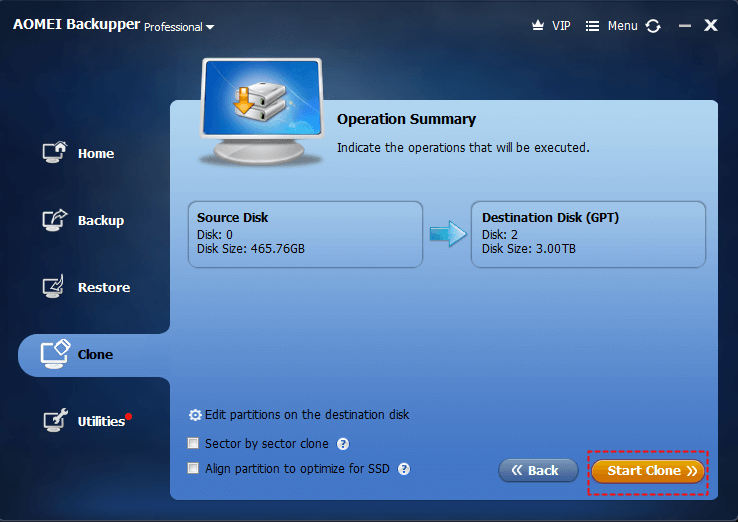Close the AOMEI Backupper window
The height and width of the screenshot is (522, 738).
(711, 25)
